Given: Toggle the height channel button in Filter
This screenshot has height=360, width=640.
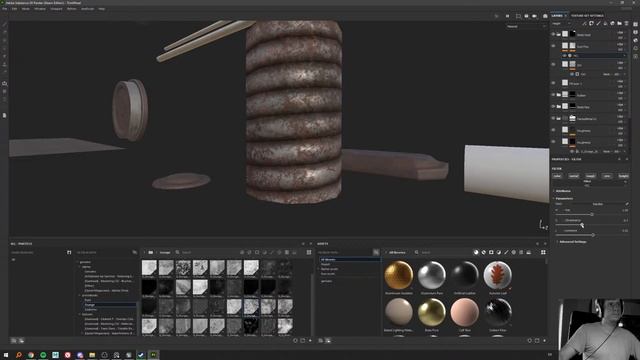Looking at the screenshot, I should pos(623,176).
